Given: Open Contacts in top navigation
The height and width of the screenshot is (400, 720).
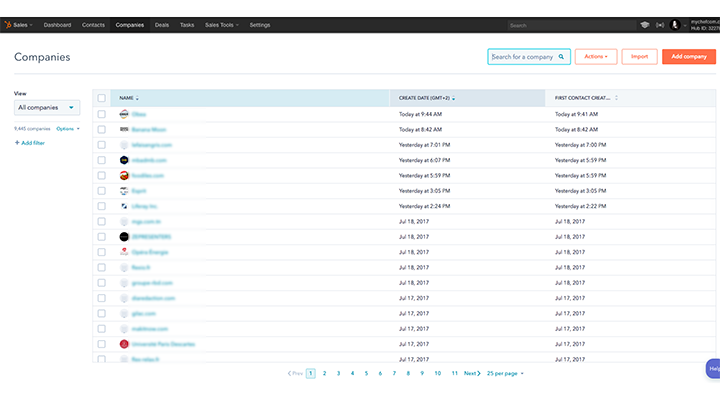Looking at the screenshot, I should pyautogui.click(x=93, y=25).
